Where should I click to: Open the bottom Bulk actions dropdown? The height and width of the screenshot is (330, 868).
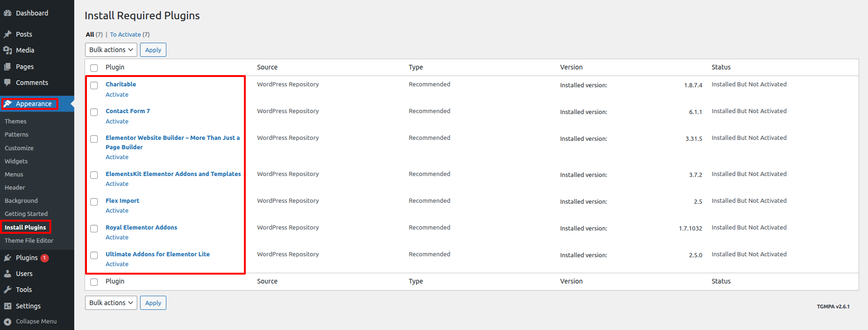[x=111, y=303]
